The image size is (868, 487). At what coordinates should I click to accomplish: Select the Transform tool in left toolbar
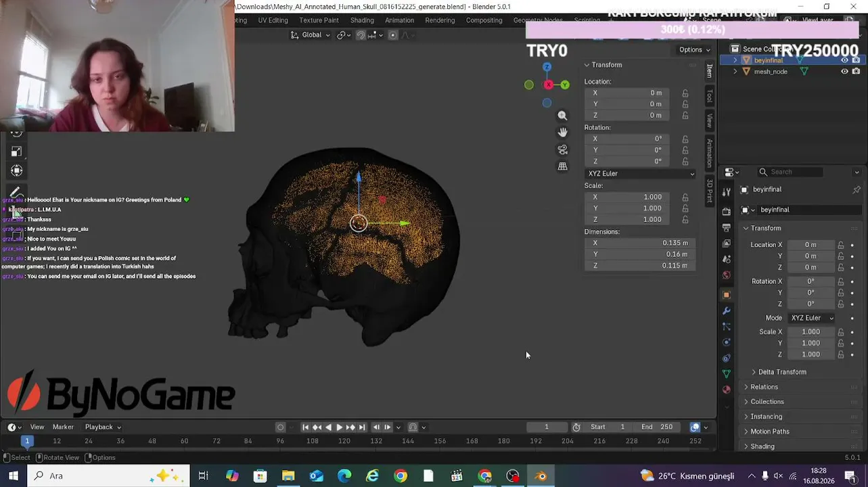17,170
